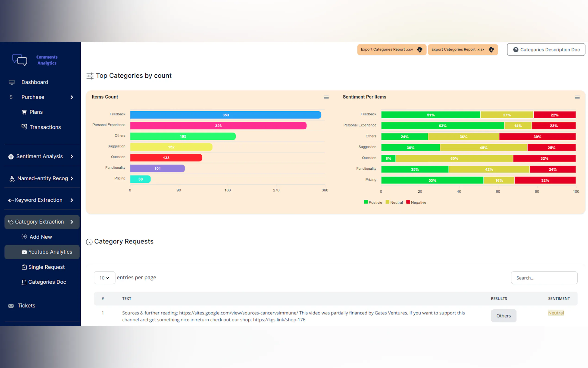Viewport: 588px width, 368px height.
Task: Open the Items Count chart hamburger menu
Action: coord(326,97)
